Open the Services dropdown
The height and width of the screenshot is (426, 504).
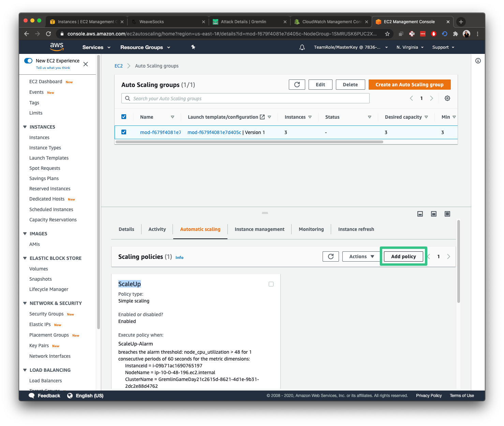[97, 47]
